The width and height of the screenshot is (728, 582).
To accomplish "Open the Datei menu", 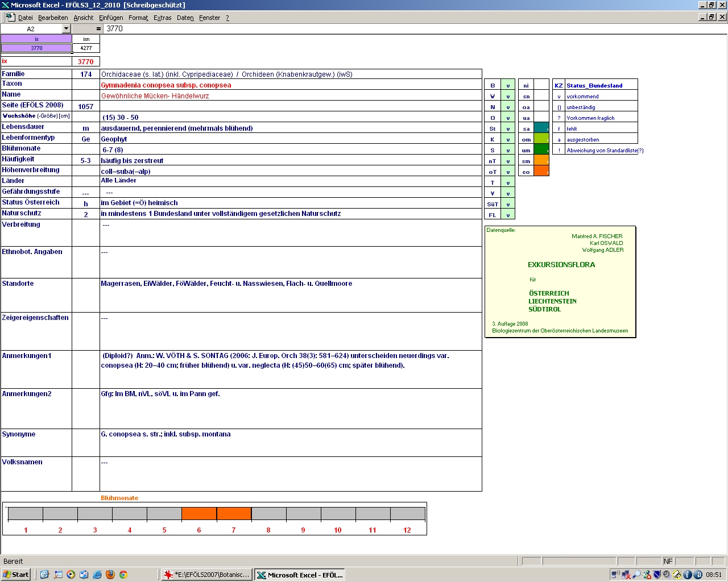I will [26, 18].
